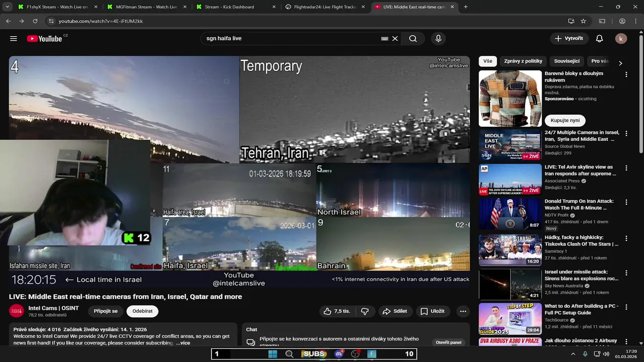Open more actions three-dot menu under video
The height and width of the screenshot is (362, 644).
pos(463,311)
